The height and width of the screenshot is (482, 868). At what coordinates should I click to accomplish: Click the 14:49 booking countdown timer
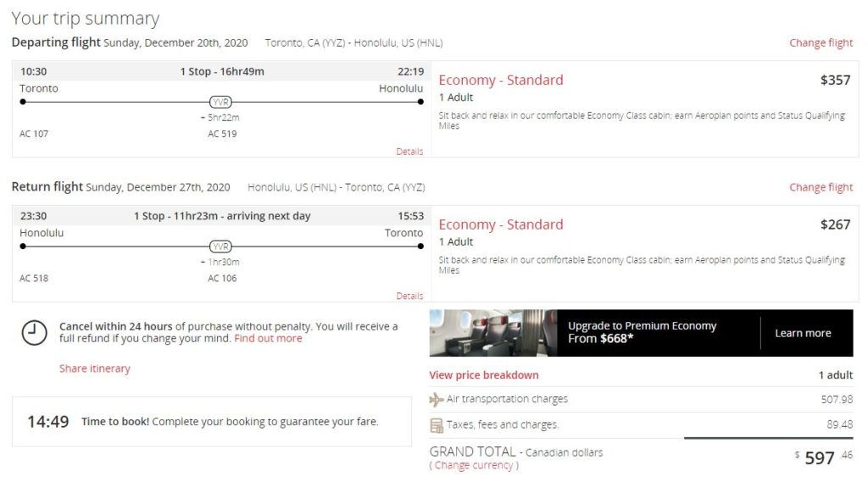pyautogui.click(x=48, y=421)
